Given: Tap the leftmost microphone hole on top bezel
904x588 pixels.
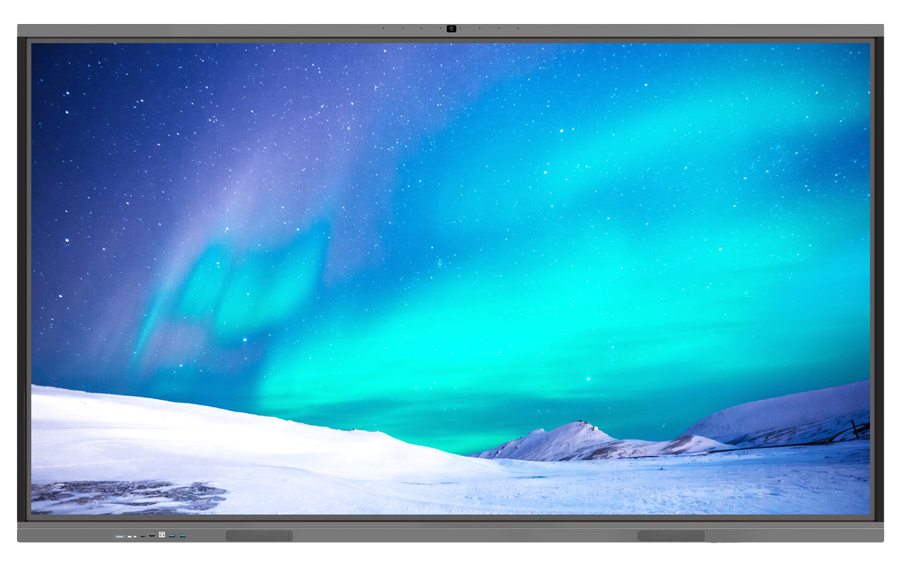Looking at the screenshot, I should (383, 29).
